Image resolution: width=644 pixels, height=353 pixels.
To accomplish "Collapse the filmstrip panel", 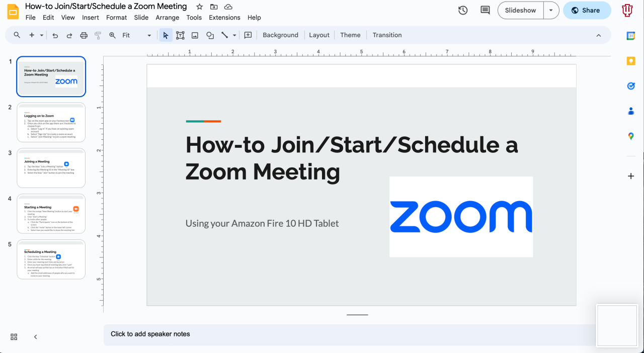I will point(35,337).
